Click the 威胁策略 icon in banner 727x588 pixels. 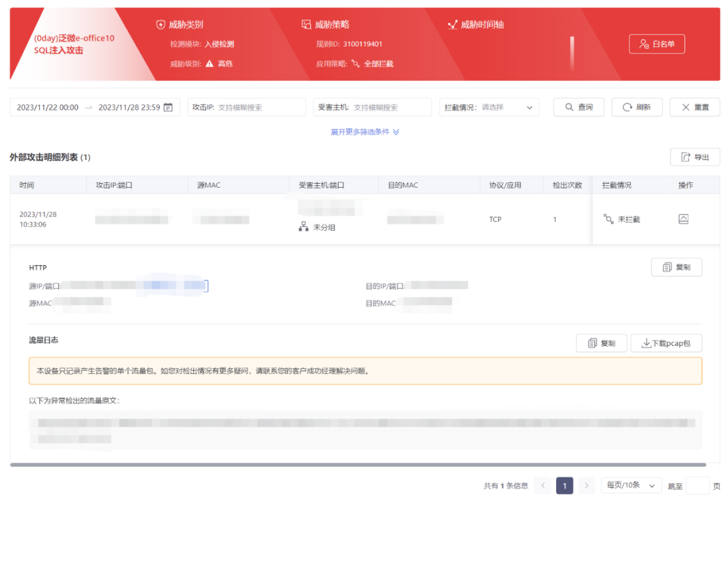point(306,25)
